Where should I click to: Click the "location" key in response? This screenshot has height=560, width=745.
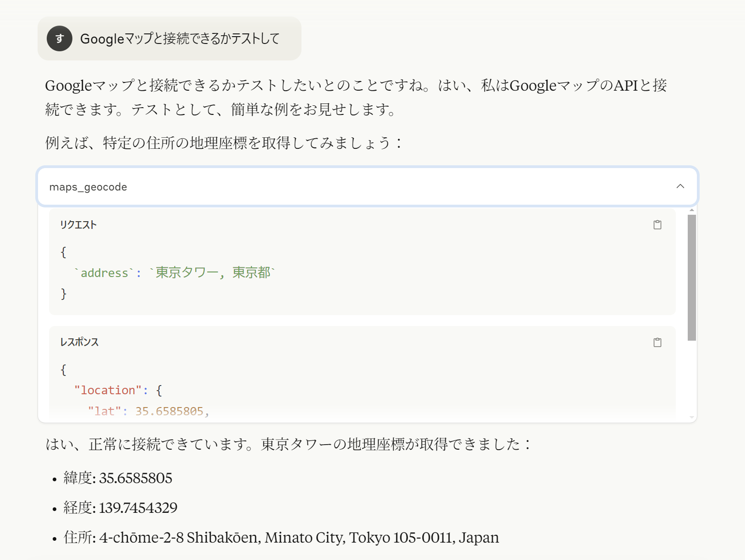click(108, 390)
